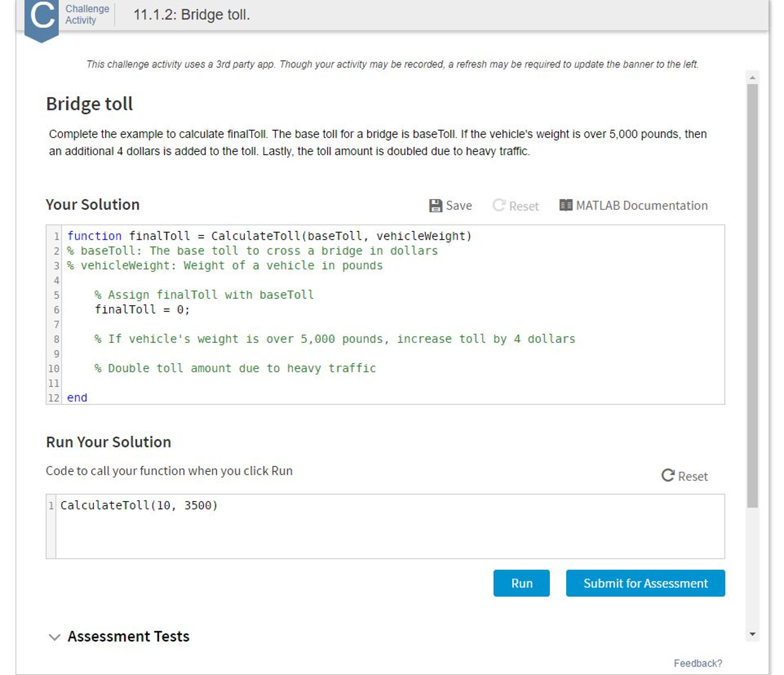This screenshot has height=675, width=784.
Task: Click the scrollbar down arrow at bottom right
Action: pyautogui.click(x=752, y=634)
